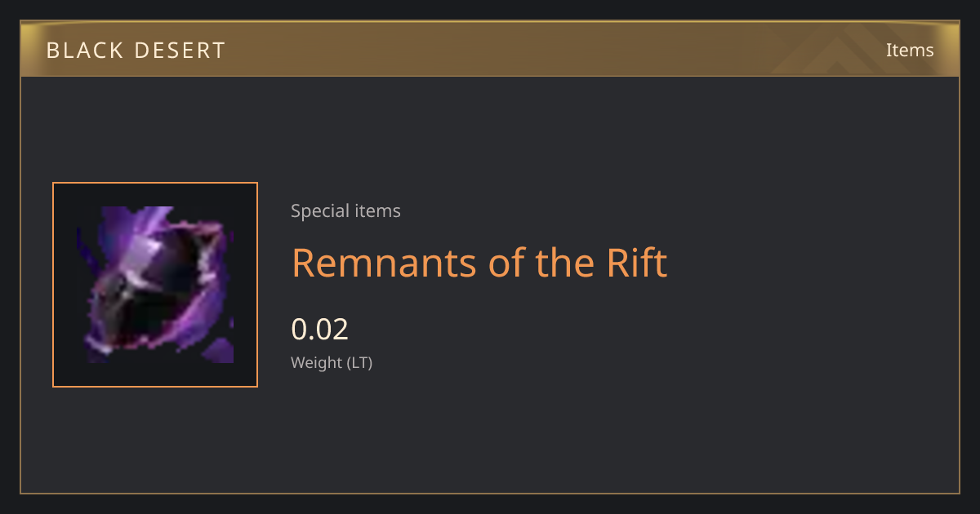Viewport: 980px width, 514px height.
Task: Click the BLACK DESERT header title
Action: click(x=136, y=51)
